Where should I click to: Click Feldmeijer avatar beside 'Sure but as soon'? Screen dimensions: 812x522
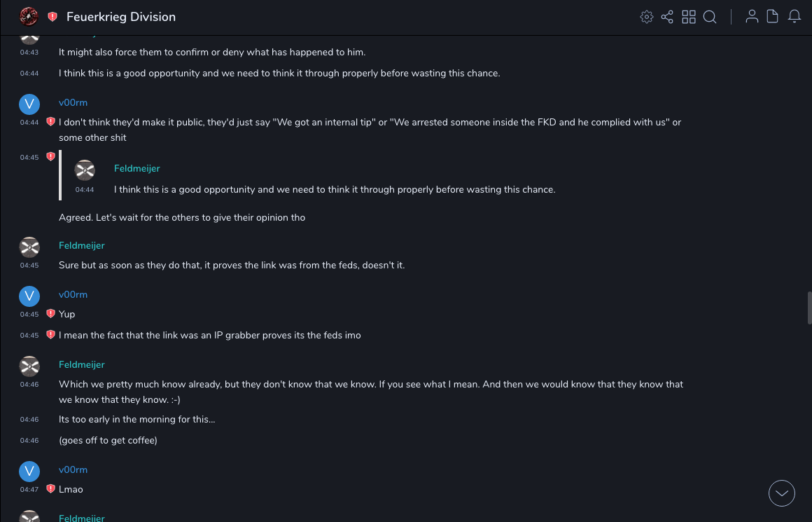(29, 247)
